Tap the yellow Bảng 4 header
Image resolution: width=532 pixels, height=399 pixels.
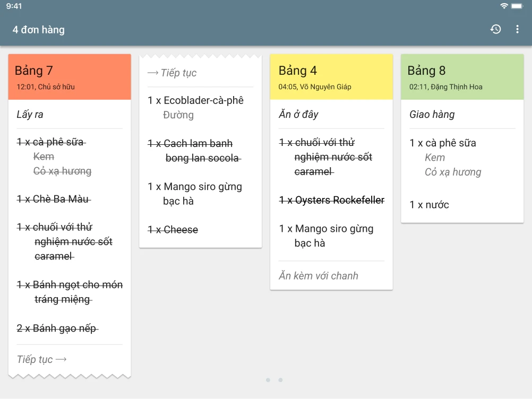(331, 77)
